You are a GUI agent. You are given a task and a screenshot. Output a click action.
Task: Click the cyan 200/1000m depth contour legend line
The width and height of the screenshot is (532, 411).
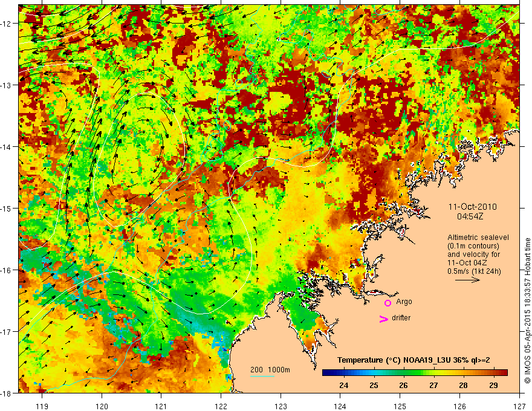click(x=262, y=376)
